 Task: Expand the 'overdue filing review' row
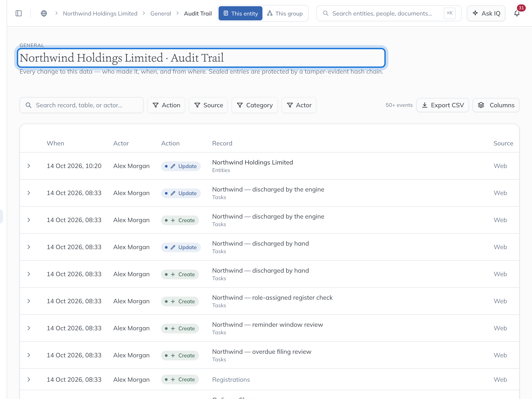(29, 355)
